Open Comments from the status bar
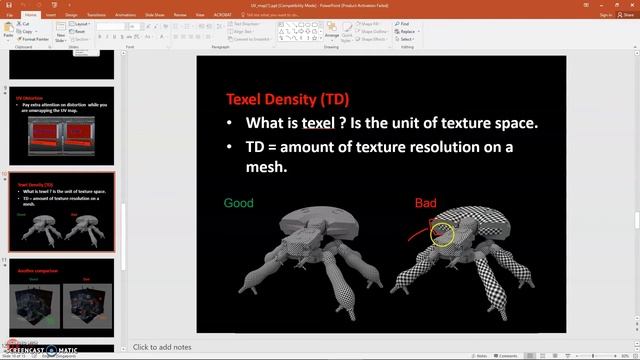Image resolution: width=640 pixels, height=360 pixels. pyautogui.click(x=505, y=356)
